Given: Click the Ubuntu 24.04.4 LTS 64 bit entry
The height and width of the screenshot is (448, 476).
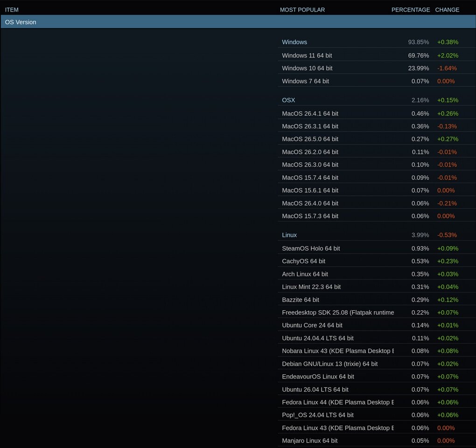Looking at the screenshot, I should point(318,338).
